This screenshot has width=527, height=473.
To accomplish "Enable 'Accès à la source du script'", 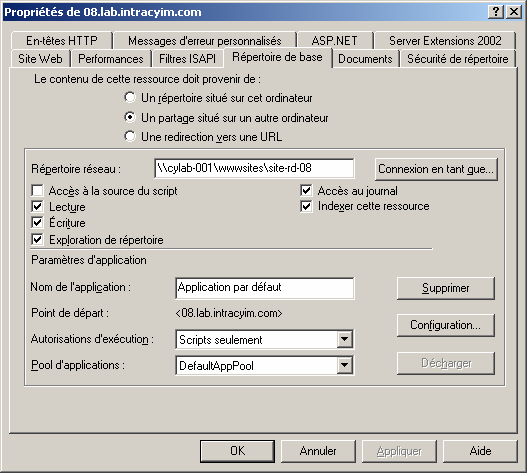I will [37, 191].
